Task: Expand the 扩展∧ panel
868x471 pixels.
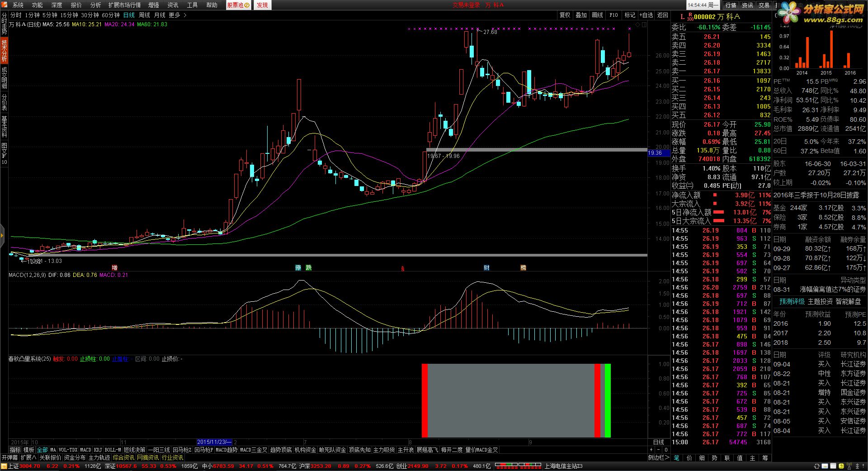Action: tap(28, 457)
